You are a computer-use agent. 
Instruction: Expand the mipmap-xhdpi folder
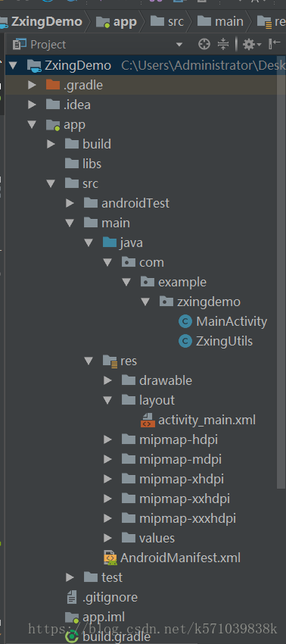[x=107, y=480]
